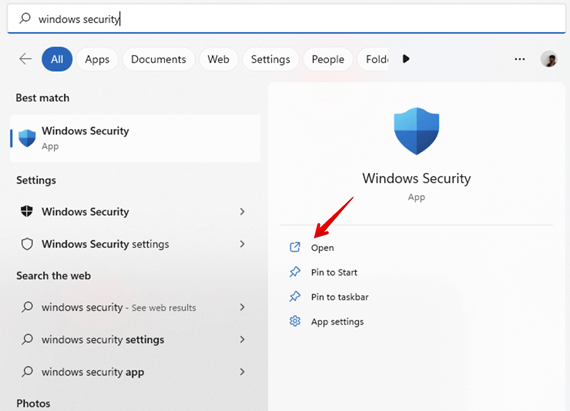Click the gear icon beside App settings
Viewport: 570px width, 411px height.
click(295, 321)
